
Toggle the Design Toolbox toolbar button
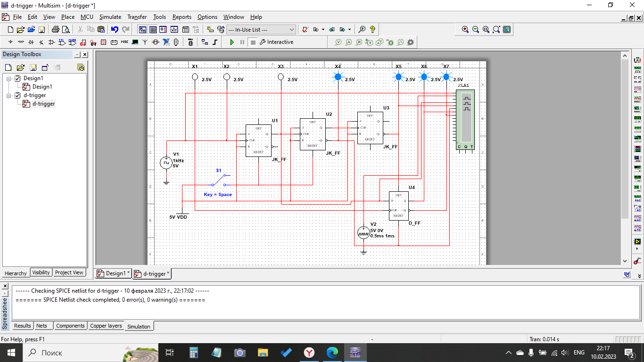[x=142, y=30]
